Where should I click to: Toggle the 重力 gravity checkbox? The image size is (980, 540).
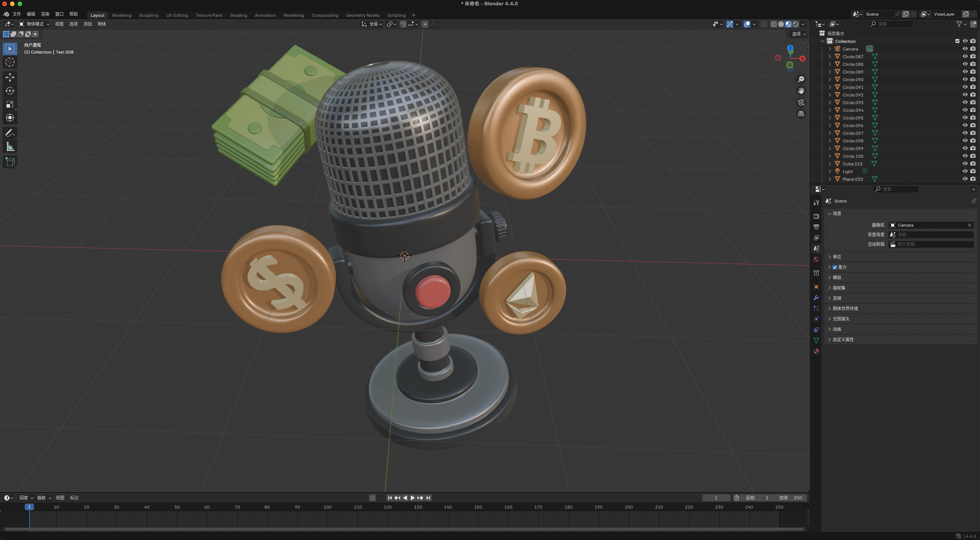click(x=835, y=267)
